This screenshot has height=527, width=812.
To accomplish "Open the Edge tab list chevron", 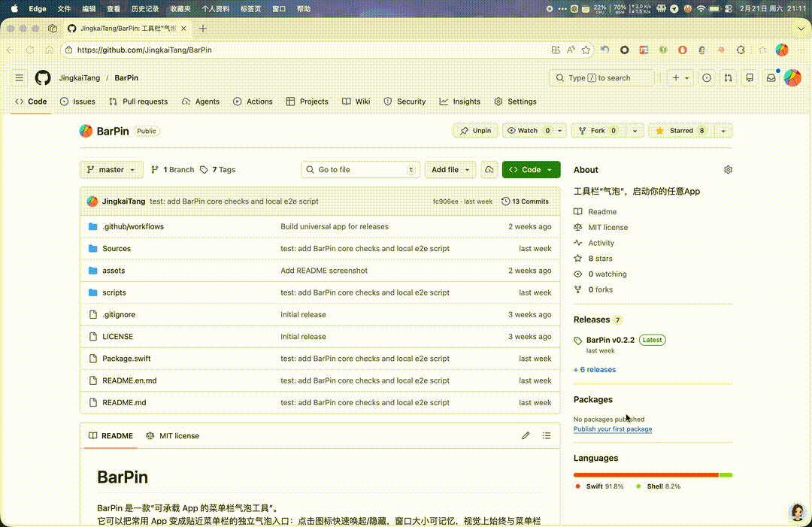I will (801, 29).
